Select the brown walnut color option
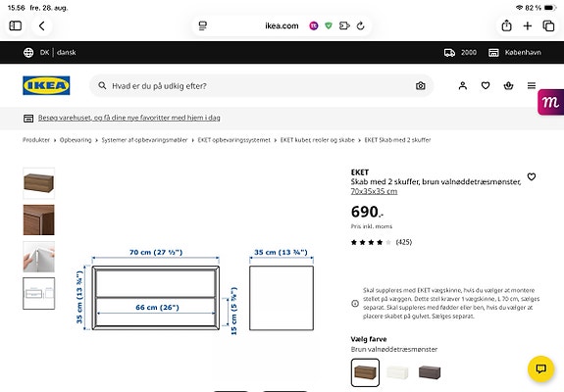The image size is (564, 392). [365, 372]
